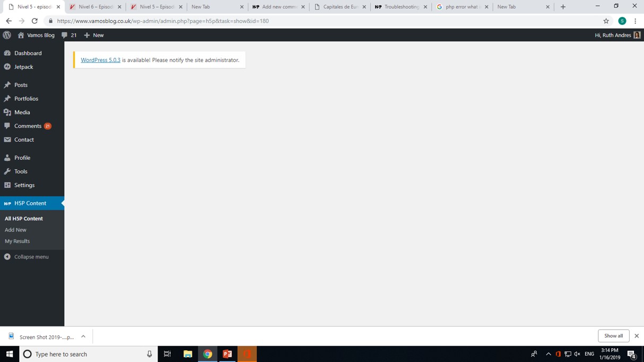This screenshot has height=362, width=644.
Task: Switch to php error Google tab
Action: [x=462, y=7]
